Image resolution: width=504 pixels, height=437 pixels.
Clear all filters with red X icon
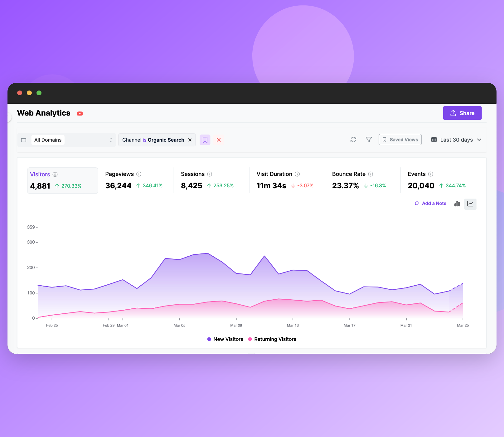click(219, 140)
